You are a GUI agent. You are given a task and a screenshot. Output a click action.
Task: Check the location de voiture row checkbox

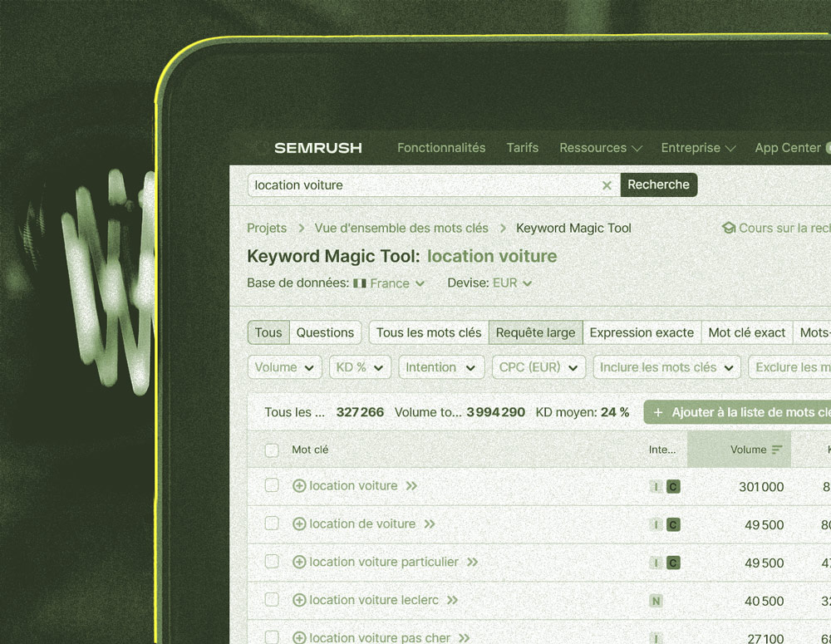(x=272, y=524)
